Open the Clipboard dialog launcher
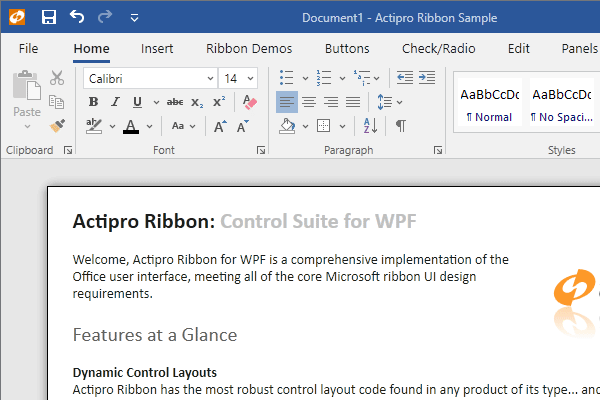The image size is (600, 400). click(x=68, y=150)
